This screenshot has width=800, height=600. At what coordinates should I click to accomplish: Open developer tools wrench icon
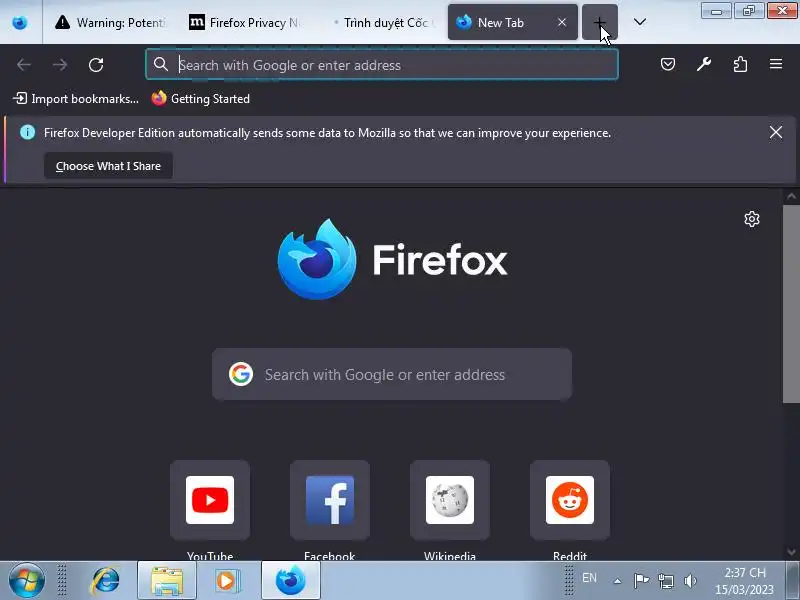tap(704, 64)
